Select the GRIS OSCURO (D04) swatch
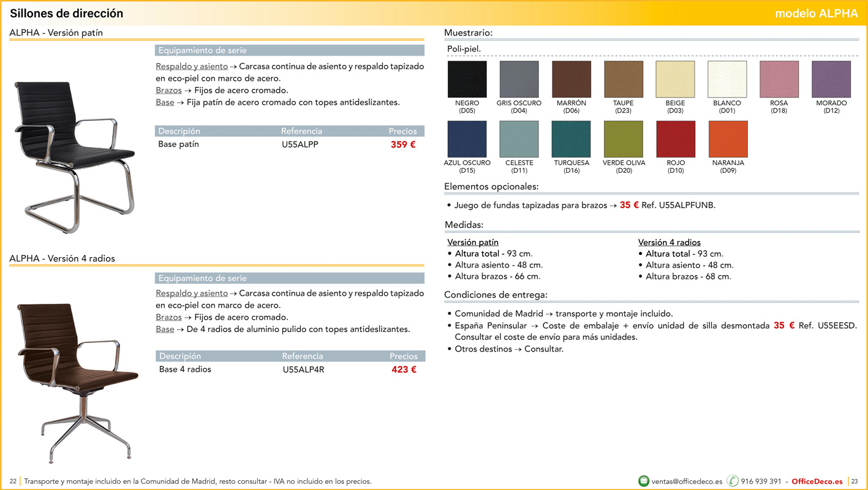868x490 pixels. pyautogui.click(x=519, y=80)
